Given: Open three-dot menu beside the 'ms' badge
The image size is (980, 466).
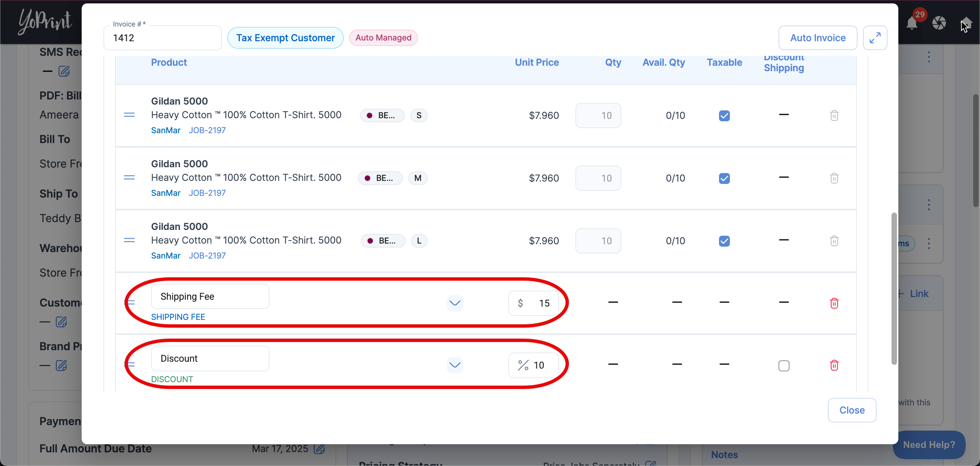Looking at the screenshot, I should [x=929, y=244].
